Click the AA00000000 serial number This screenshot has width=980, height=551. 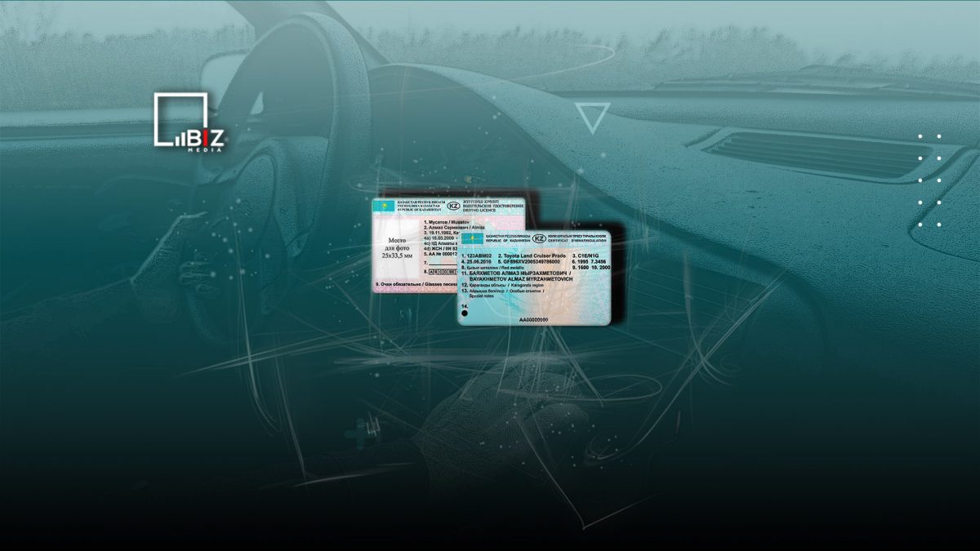(x=533, y=320)
